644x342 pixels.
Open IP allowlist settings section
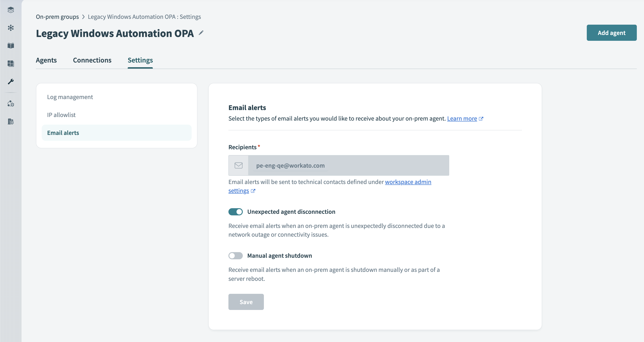[61, 115]
